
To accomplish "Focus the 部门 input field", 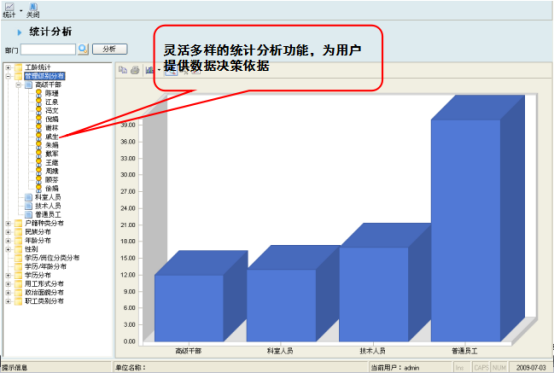I will click(x=48, y=49).
